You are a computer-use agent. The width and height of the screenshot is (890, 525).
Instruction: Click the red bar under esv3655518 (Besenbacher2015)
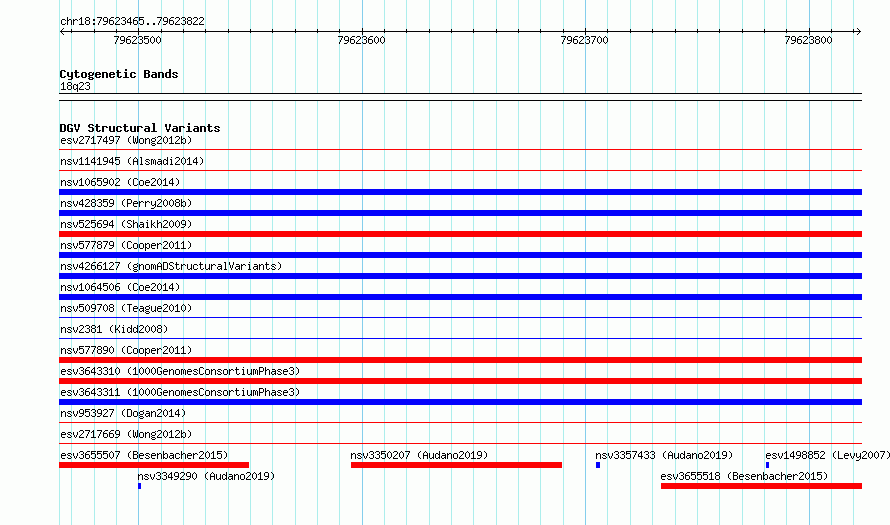761,486
